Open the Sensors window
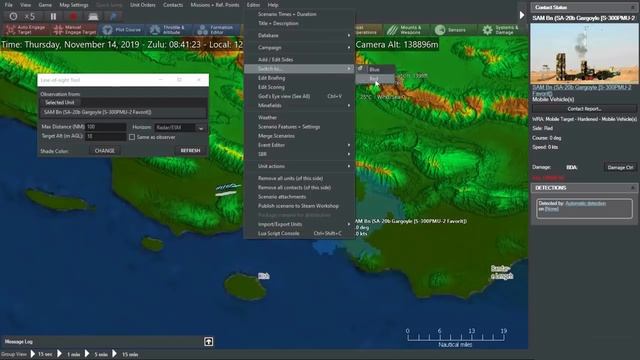Image resolution: width=640 pixels, height=360 pixels. click(451, 29)
